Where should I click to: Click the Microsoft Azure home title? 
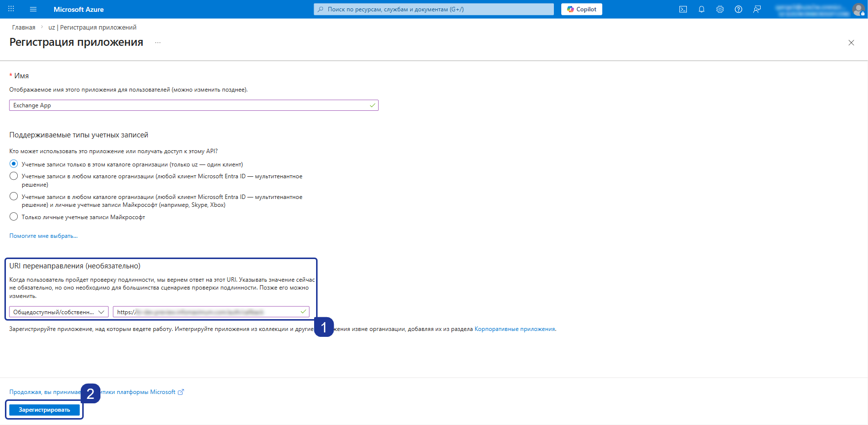(78, 9)
